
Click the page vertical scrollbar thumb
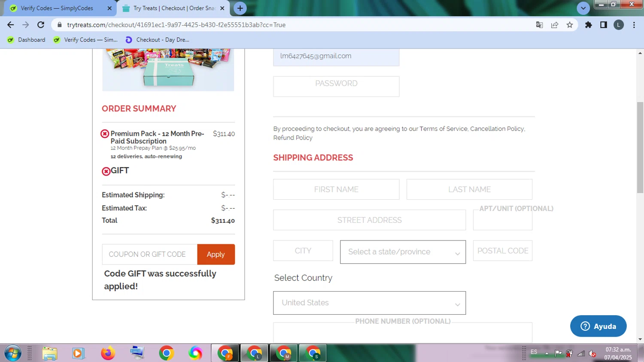click(640, 147)
